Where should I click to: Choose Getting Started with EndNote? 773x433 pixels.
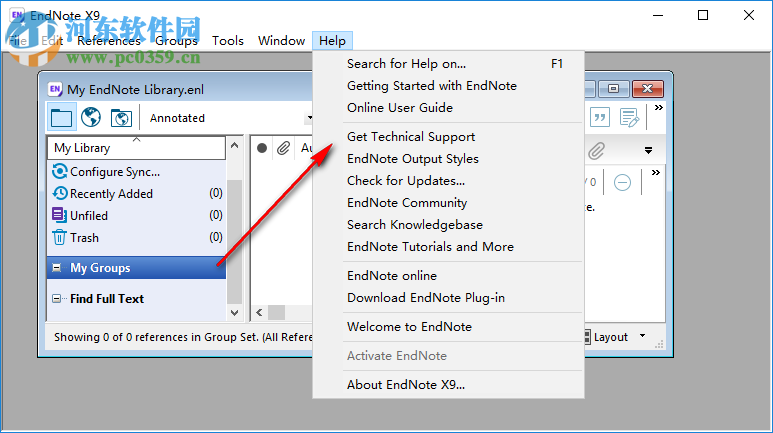449,86
